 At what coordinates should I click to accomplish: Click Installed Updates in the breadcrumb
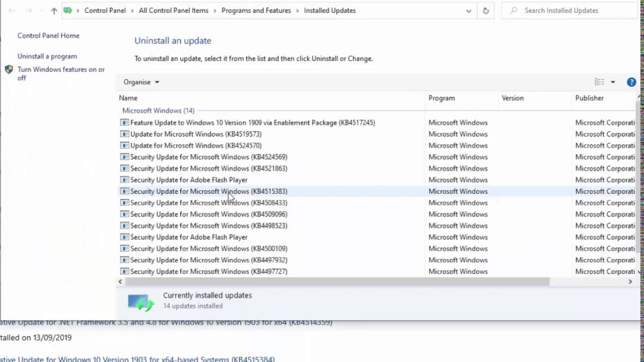point(330,11)
